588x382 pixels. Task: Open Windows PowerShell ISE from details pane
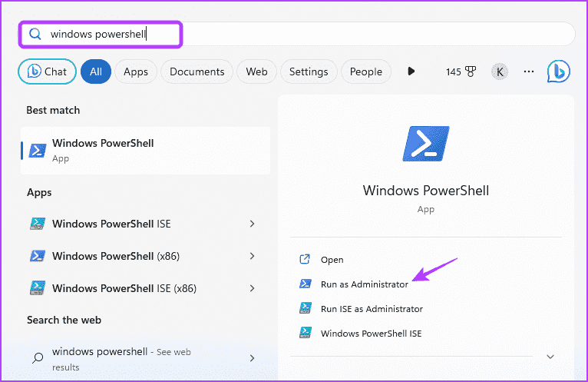point(372,334)
